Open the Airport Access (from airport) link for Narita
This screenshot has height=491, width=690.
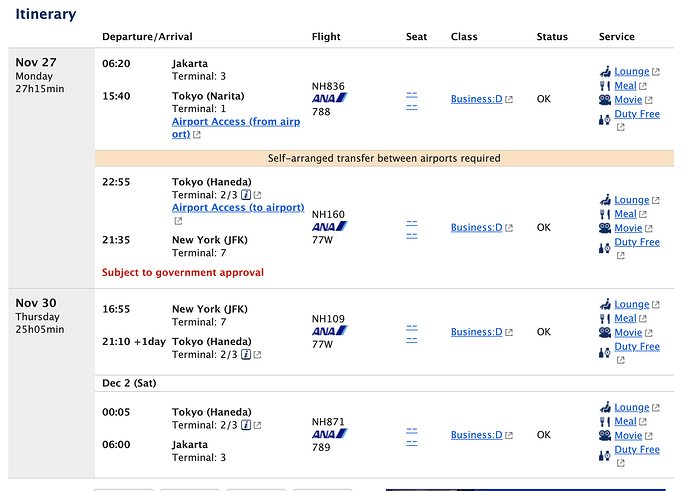236,128
